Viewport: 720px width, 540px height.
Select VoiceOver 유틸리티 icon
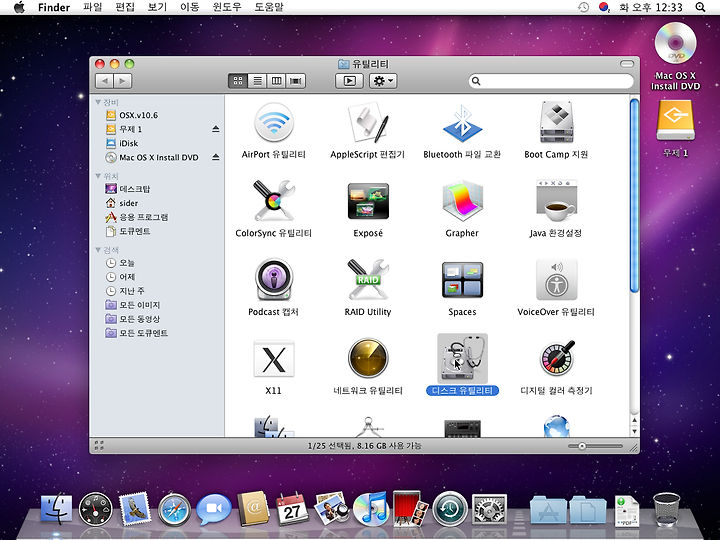(x=556, y=279)
